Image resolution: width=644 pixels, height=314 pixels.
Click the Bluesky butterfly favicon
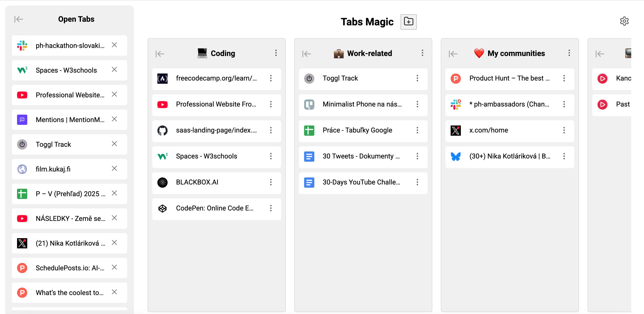(x=456, y=157)
